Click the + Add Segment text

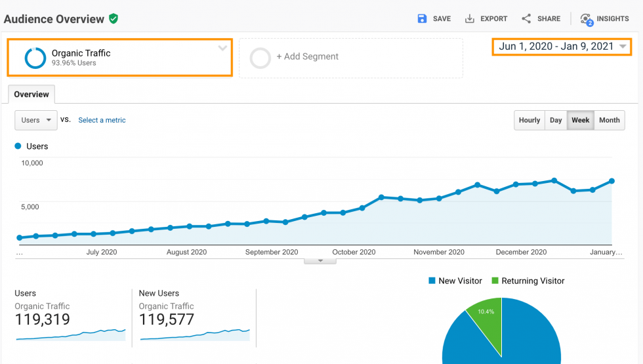coord(307,56)
